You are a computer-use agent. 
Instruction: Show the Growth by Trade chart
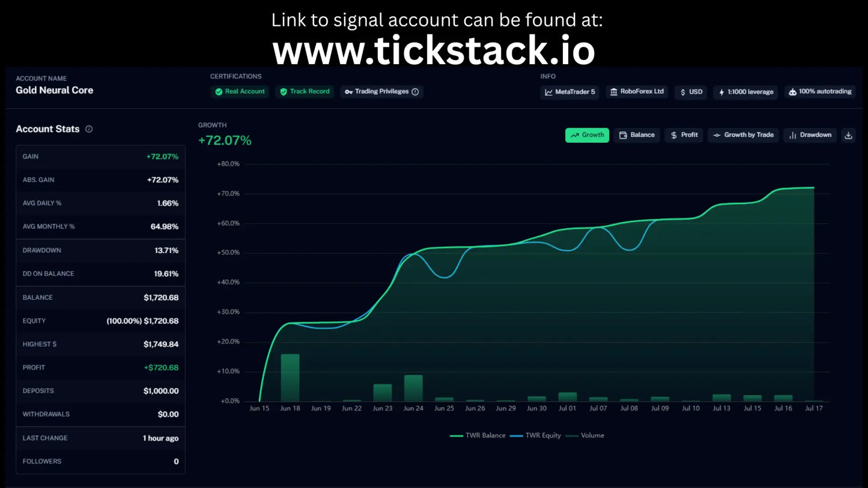coord(743,135)
